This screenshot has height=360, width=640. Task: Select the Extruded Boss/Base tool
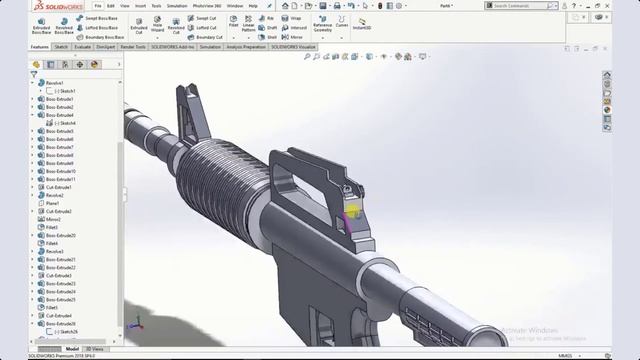41,26
